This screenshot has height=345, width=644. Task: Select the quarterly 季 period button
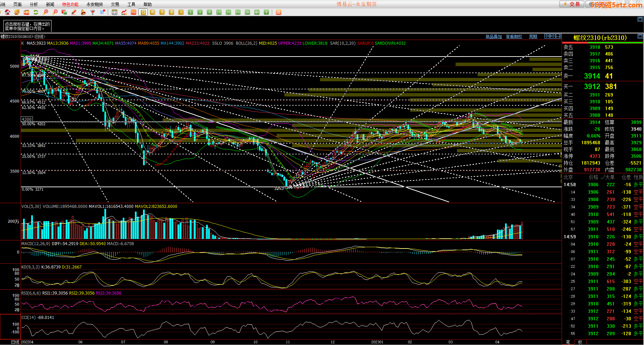[172, 12]
